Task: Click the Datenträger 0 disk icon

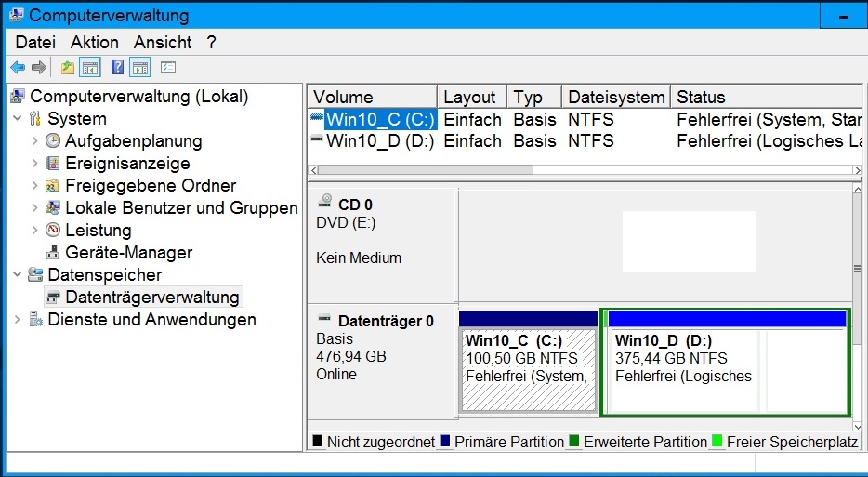Action: coord(324,318)
